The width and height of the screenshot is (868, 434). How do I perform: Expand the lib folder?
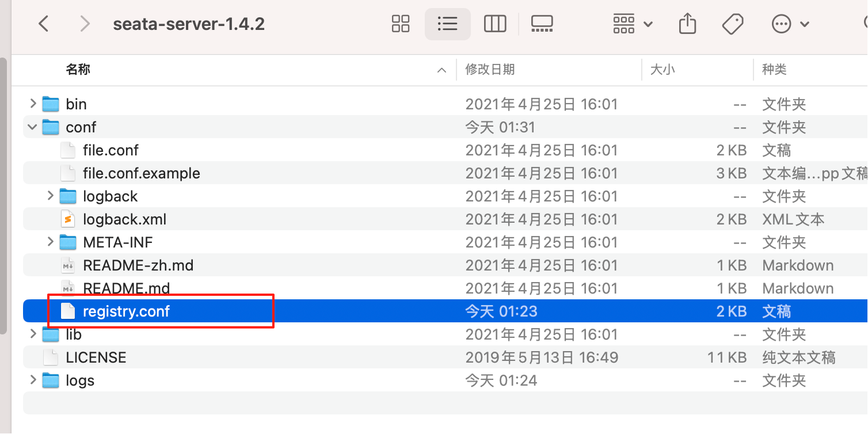pos(33,334)
